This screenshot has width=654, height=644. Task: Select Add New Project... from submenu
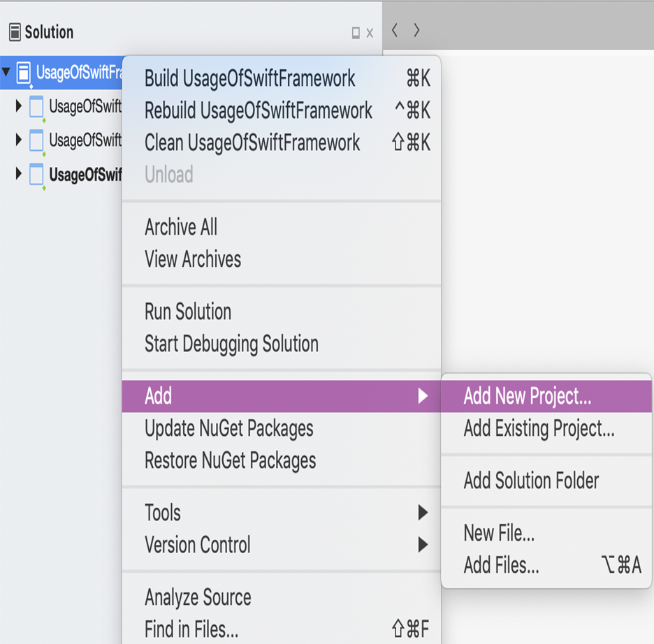pyautogui.click(x=546, y=396)
